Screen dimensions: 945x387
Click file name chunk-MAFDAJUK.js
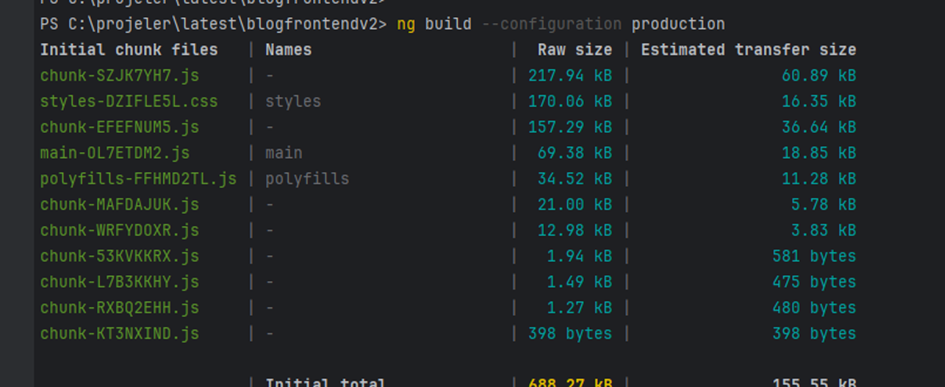click(x=119, y=205)
